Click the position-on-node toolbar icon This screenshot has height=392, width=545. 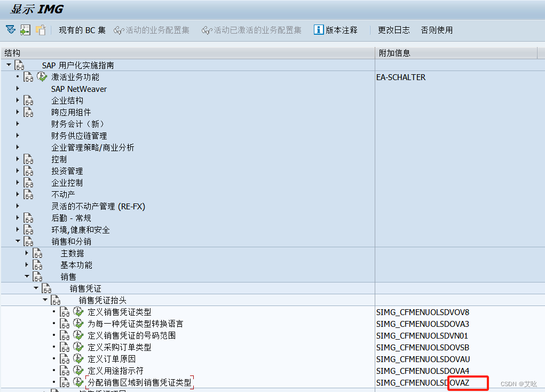tap(26, 30)
